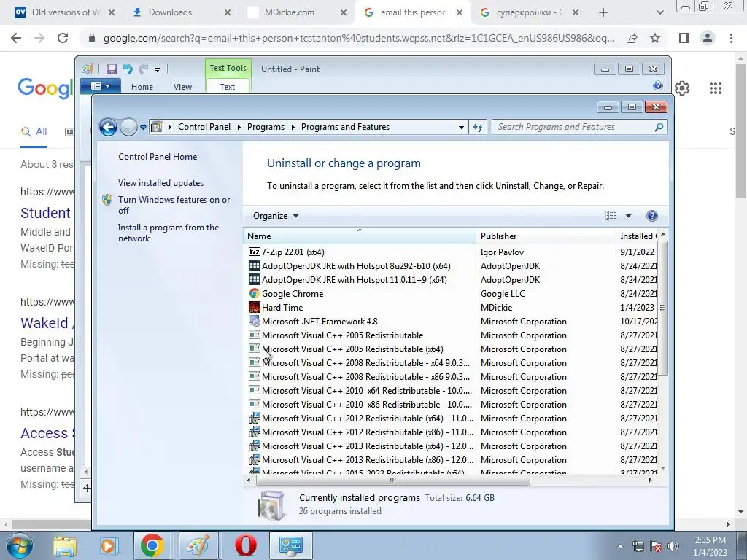
Task: Select AdoptOpenJDK JRE with Hotspot 11.0.11+9 row
Action: pyautogui.click(x=452, y=280)
